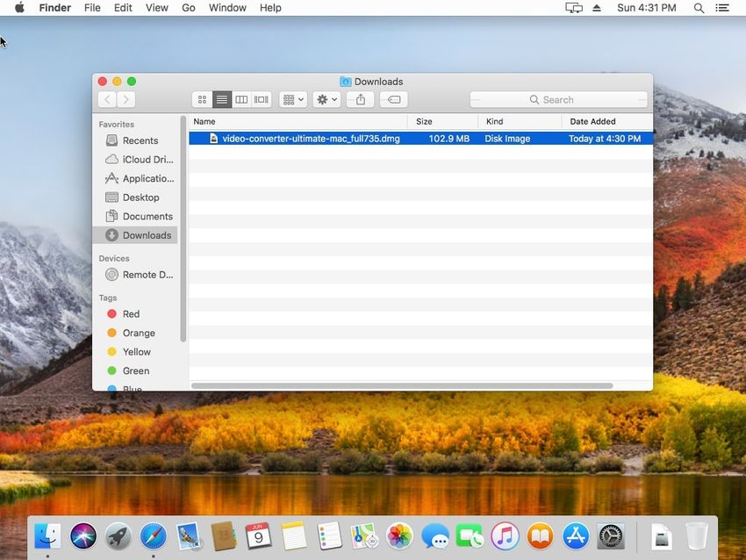Select the Red tag in sidebar
Screen dimensions: 746x560
[130, 314]
